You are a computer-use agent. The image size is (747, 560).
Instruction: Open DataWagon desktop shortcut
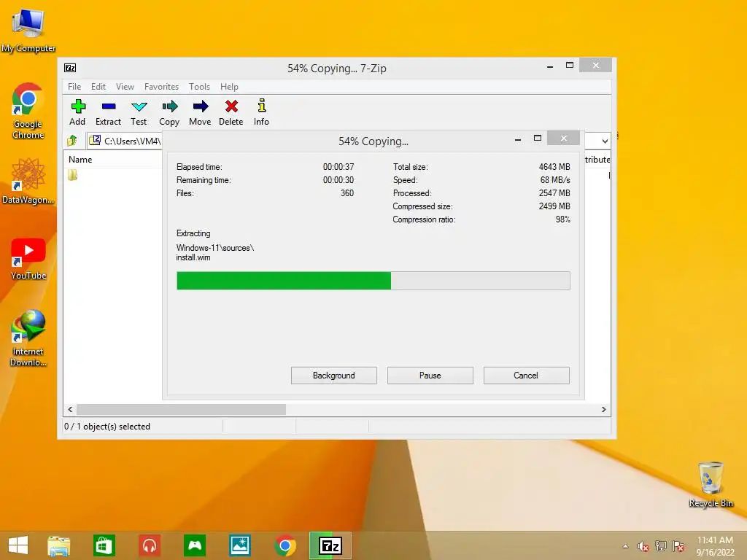tap(28, 181)
